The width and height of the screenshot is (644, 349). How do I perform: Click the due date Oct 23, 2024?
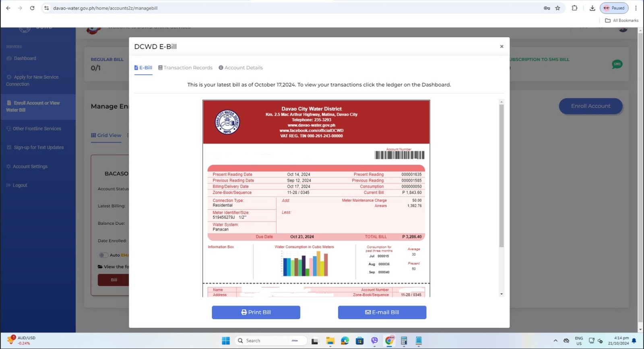coord(302,237)
